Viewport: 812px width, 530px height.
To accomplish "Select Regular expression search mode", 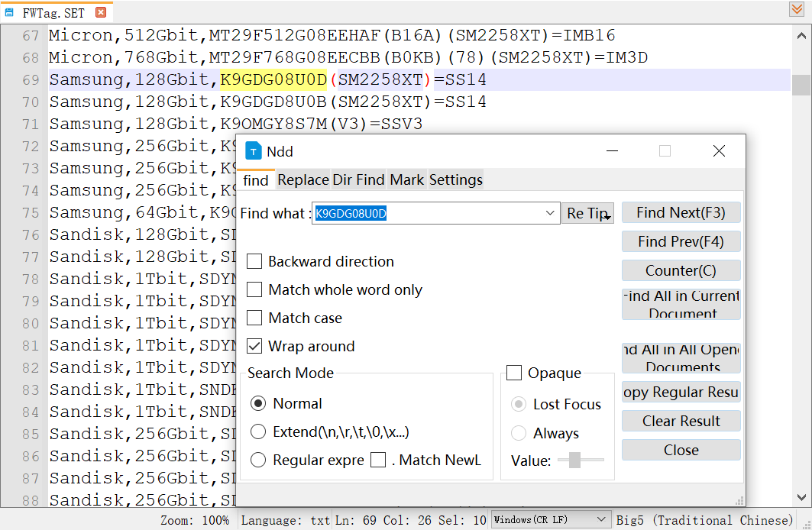I will click(x=258, y=460).
